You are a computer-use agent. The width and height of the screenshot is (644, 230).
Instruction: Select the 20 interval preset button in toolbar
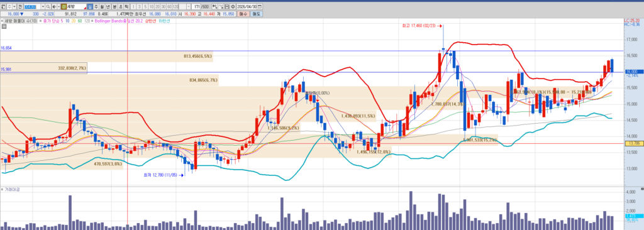(x=157, y=7)
